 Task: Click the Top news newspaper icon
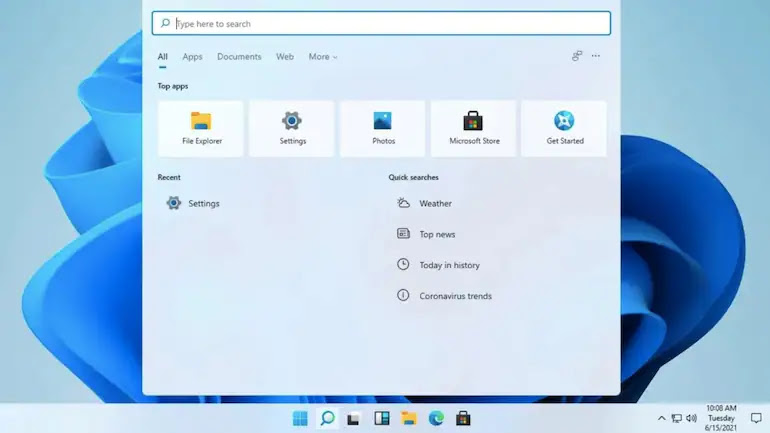(403, 234)
